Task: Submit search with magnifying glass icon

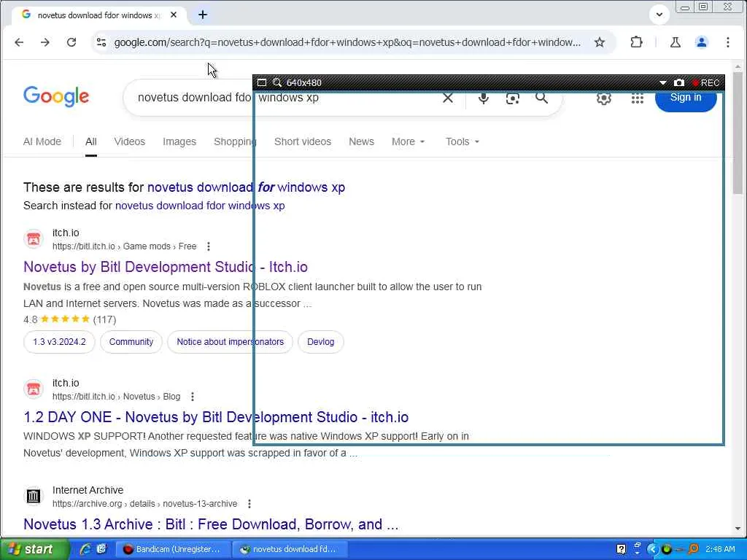Action: click(x=542, y=98)
